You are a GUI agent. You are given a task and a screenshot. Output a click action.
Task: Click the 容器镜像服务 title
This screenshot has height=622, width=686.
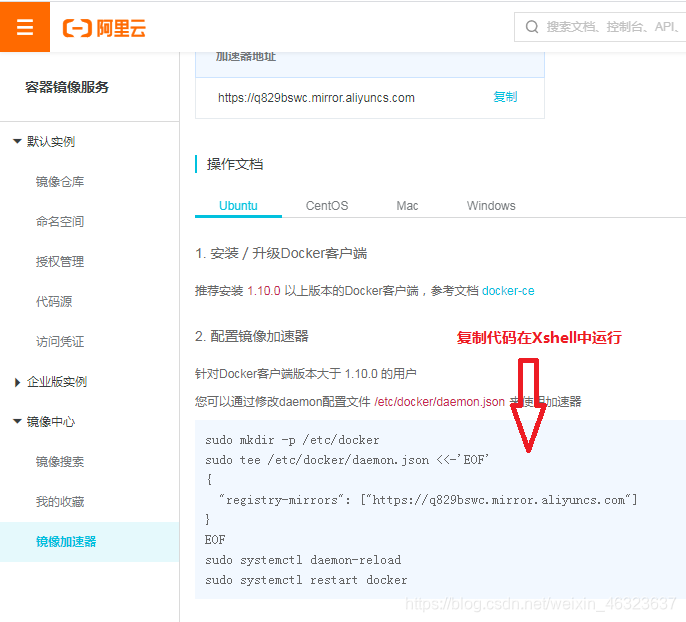tap(67, 87)
